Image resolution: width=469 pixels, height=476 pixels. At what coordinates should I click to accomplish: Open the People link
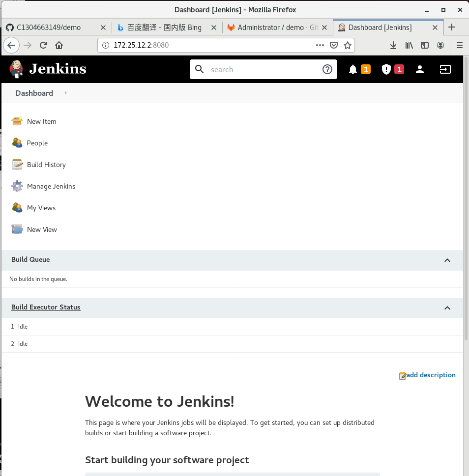(37, 143)
